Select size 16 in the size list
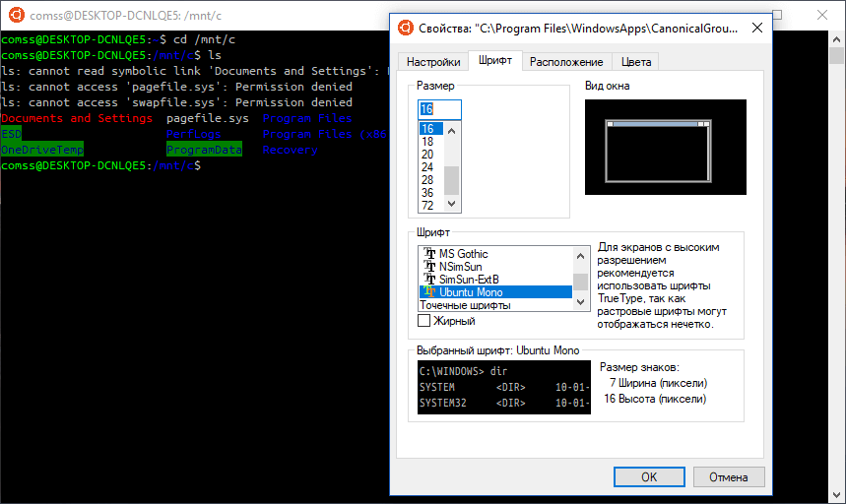This screenshot has width=846, height=504. (431, 128)
